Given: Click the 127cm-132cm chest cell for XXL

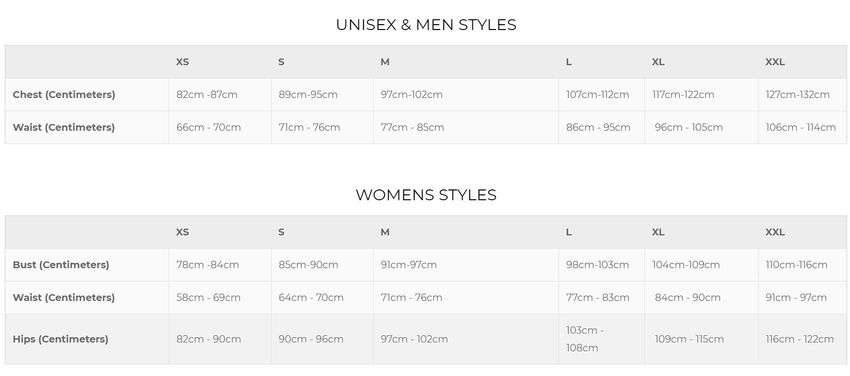Looking at the screenshot, I should click(x=797, y=94).
